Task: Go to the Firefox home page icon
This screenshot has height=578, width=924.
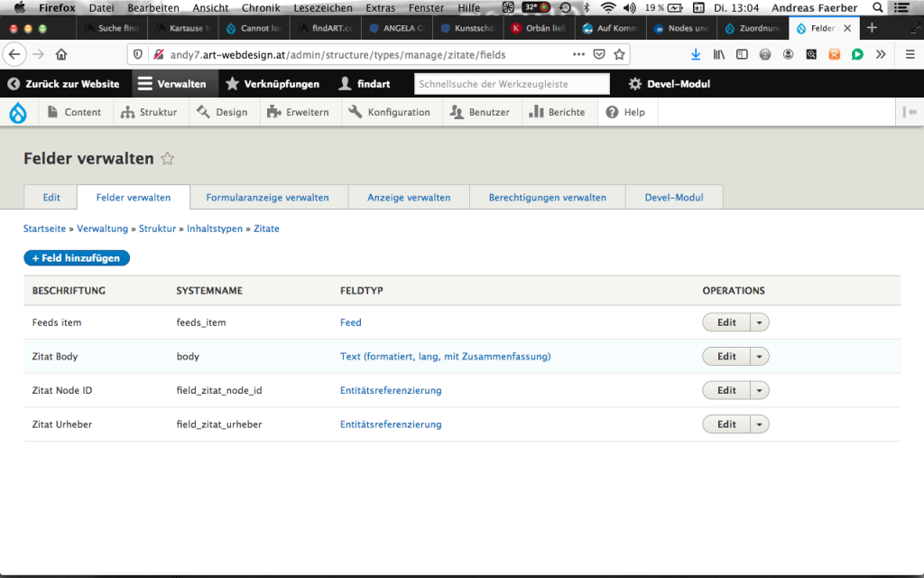Action: [x=61, y=54]
